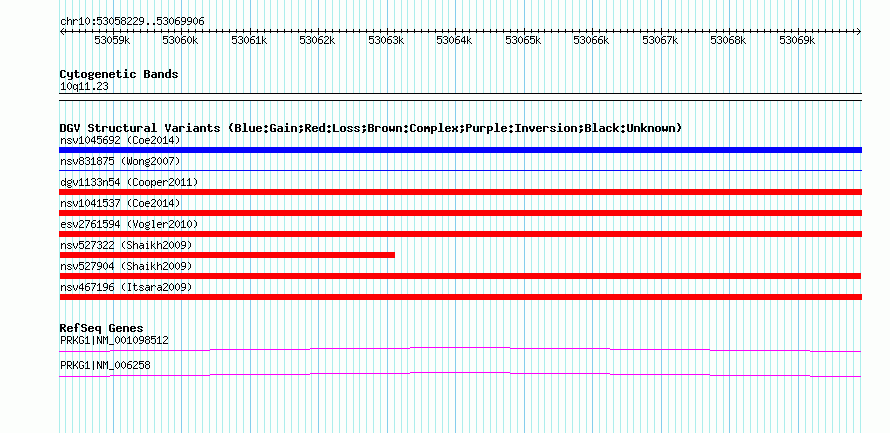Click the blue nsv1045692 gain variant bar
This screenshot has height=433, width=890.
coord(460,150)
